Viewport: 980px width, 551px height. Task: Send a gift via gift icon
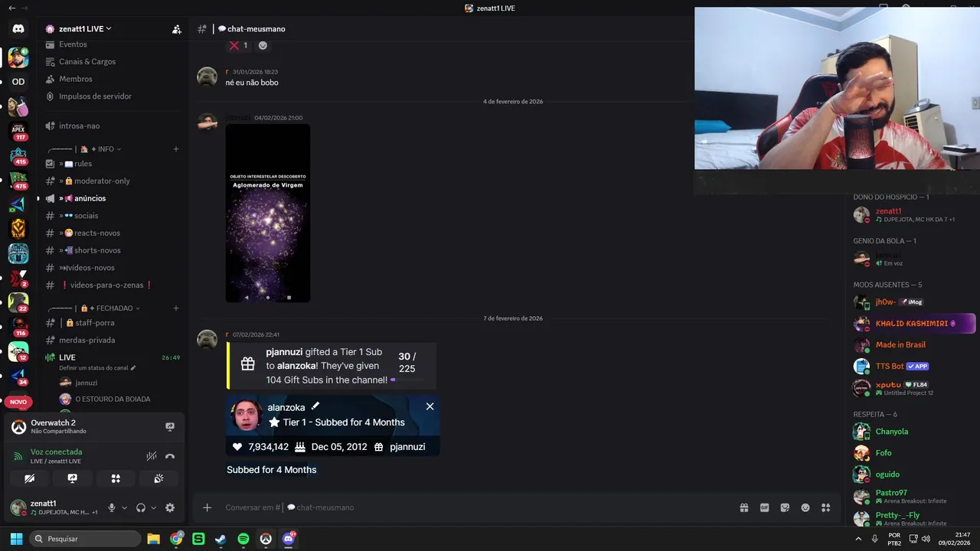[x=744, y=507]
